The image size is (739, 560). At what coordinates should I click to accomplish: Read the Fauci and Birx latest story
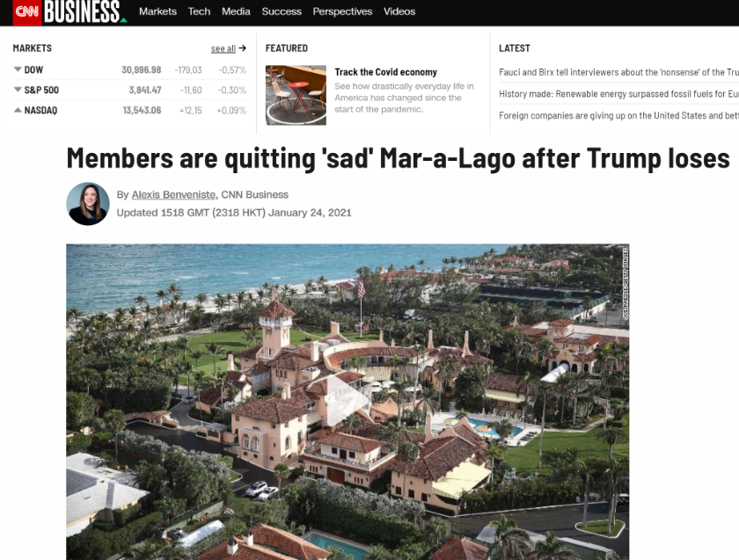click(618, 72)
